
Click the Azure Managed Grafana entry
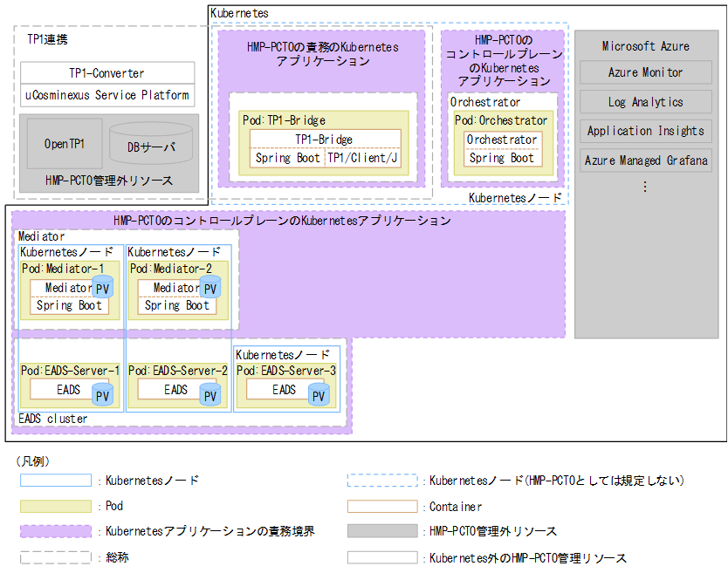tap(645, 160)
